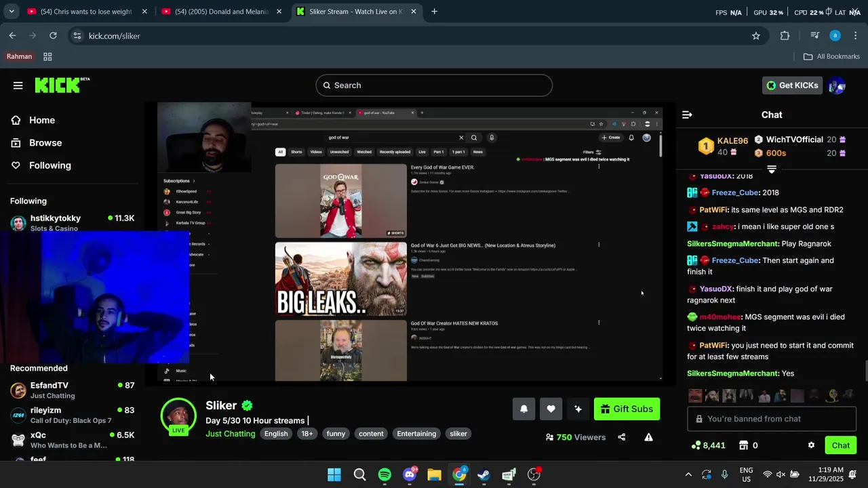Viewport: 868px width, 488px height.
Task: Select WichTVOfficial leaderboard entry
Action: 799,140
